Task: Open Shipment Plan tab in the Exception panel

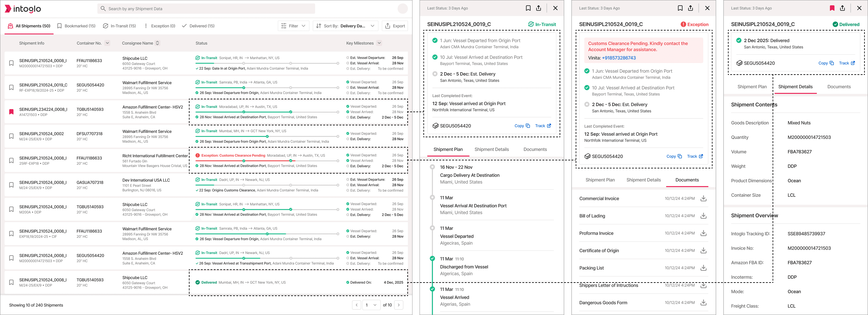Action: pyautogui.click(x=600, y=180)
